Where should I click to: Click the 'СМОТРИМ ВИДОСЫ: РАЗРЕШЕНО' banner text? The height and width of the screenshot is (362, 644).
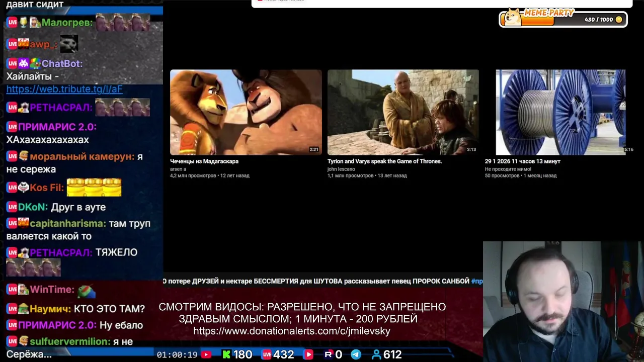click(302, 307)
